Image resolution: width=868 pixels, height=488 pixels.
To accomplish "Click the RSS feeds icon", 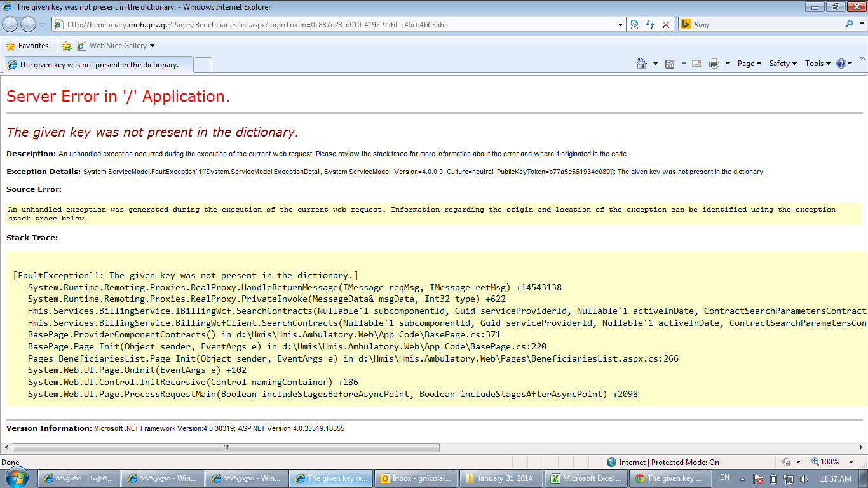I will (670, 64).
